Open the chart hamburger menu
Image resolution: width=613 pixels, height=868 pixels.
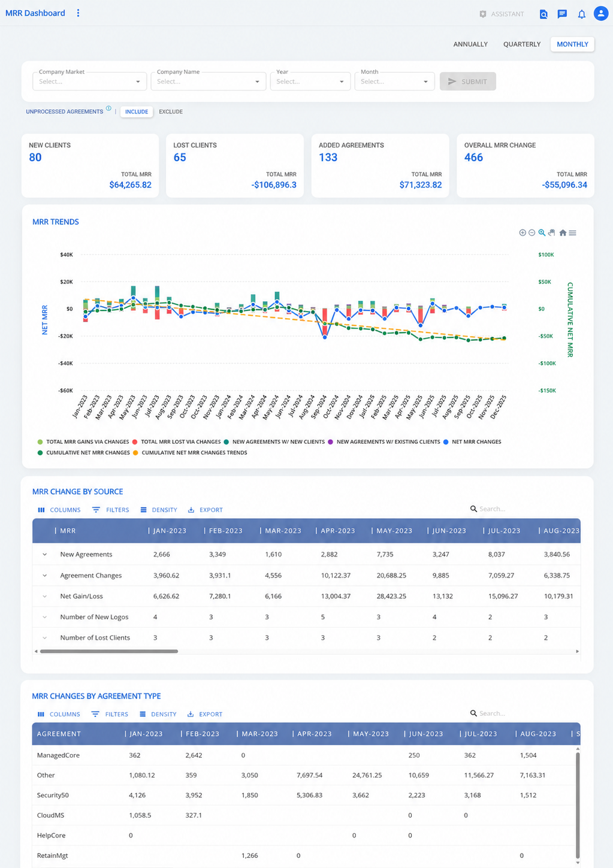573,233
